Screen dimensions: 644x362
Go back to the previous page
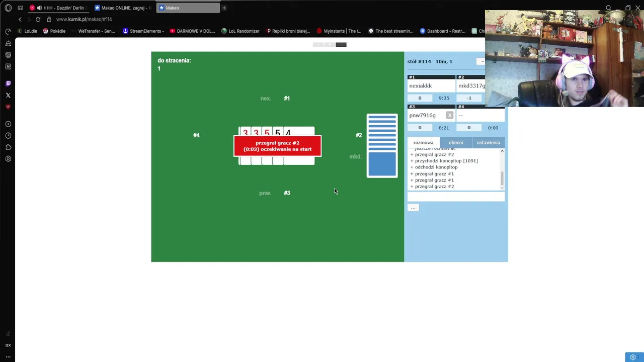pyautogui.click(x=20, y=19)
